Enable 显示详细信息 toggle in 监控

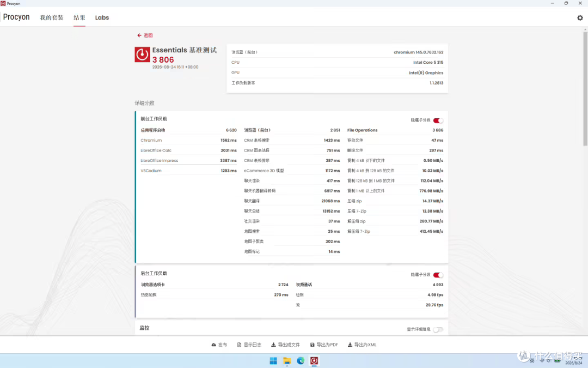438,329
